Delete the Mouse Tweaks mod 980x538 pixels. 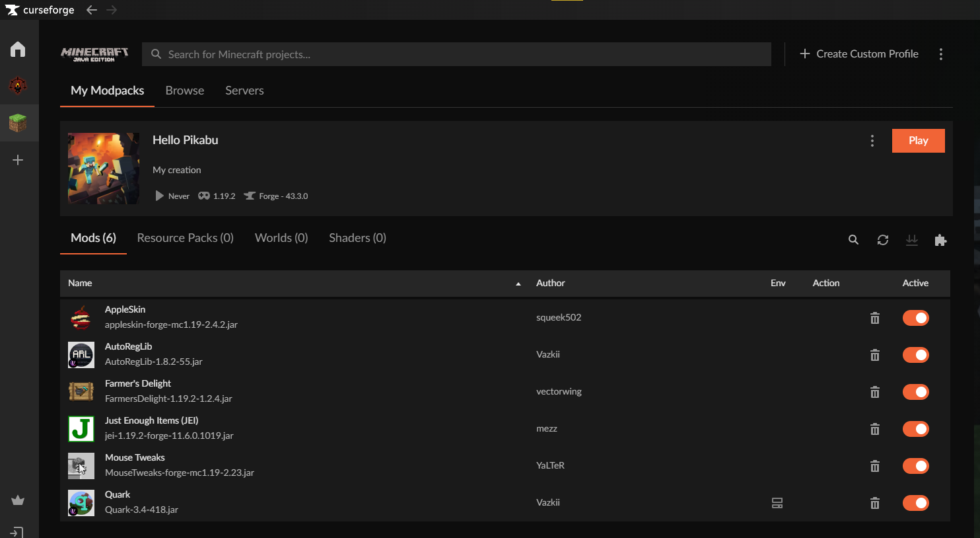[875, 466]
